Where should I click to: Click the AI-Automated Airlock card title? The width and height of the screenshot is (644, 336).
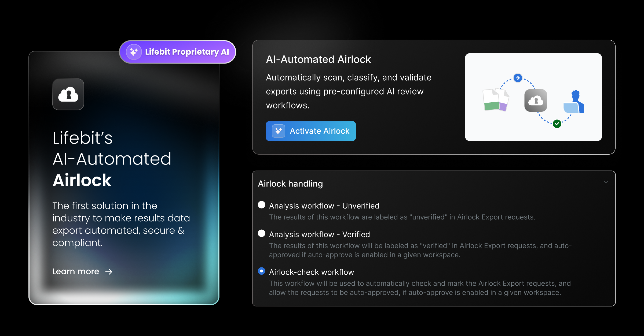pyautogui.click(x=318, y=59)
